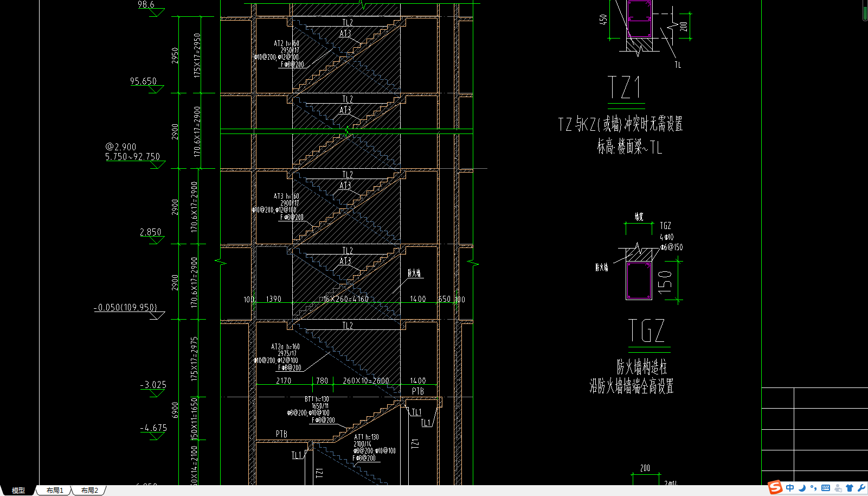The width and height of the screenshot is (868, 496).
Task: Click the vertical scrollbar grip at top right
Action: tap(865, 12)
